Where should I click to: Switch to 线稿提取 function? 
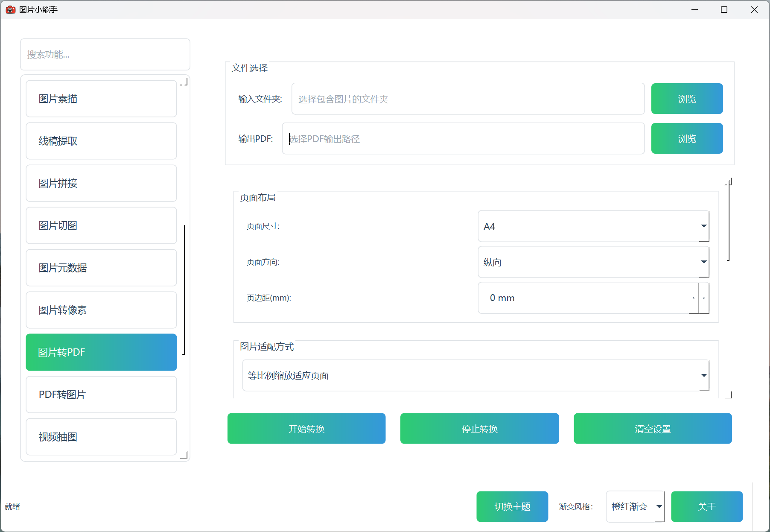tap(101, 141)
